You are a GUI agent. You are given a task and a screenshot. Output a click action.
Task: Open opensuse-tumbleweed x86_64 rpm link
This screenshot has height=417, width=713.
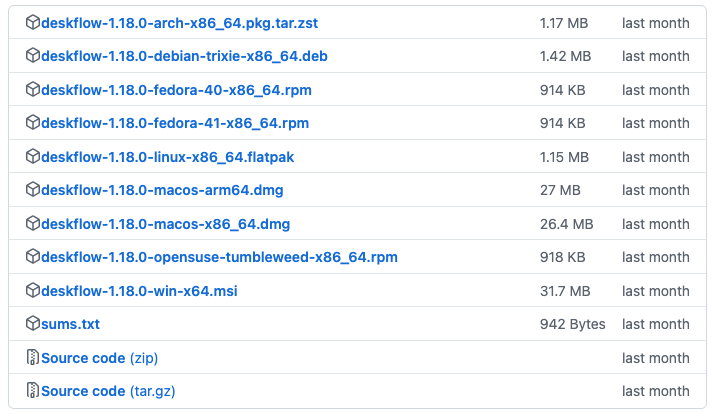219,257
